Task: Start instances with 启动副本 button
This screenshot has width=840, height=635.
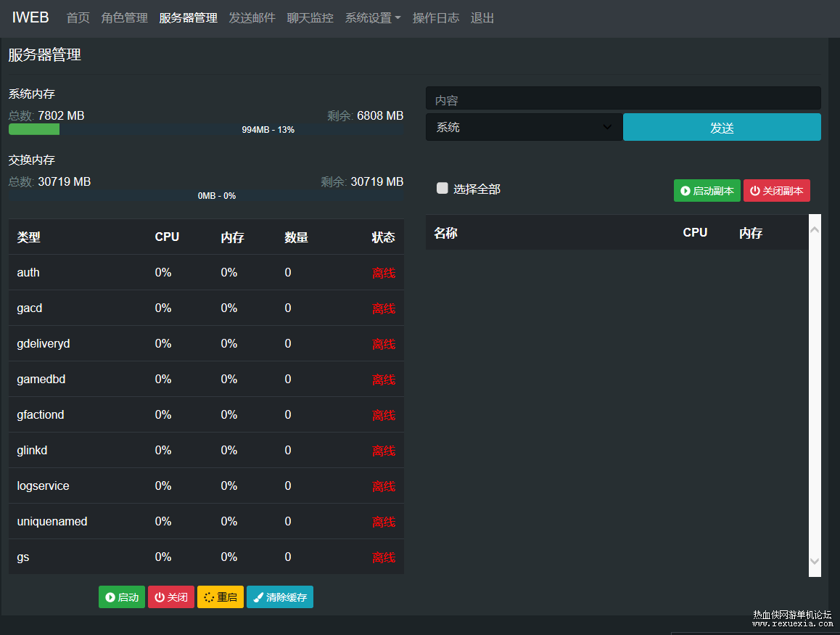Action: pyautogui.click(x=707, y=191)
